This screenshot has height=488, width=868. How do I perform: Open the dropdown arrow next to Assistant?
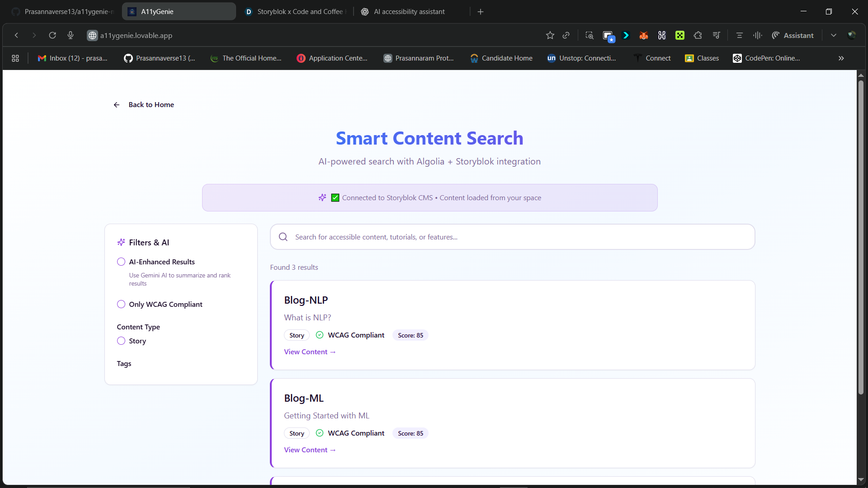833,35
